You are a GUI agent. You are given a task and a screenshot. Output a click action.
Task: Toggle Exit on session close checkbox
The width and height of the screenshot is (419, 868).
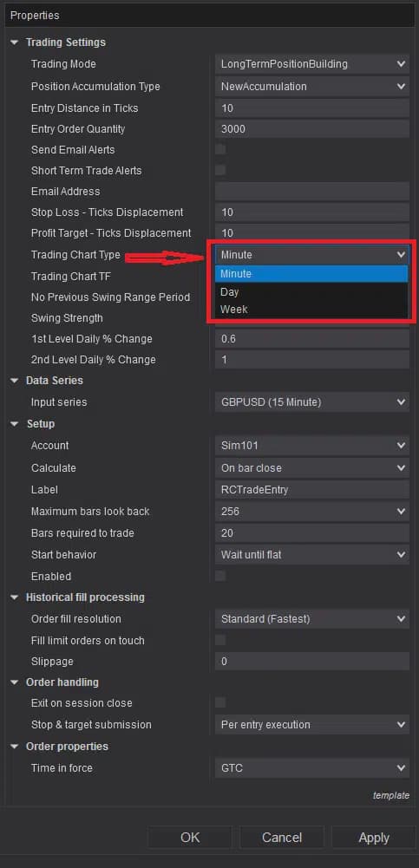click(220, 703)
